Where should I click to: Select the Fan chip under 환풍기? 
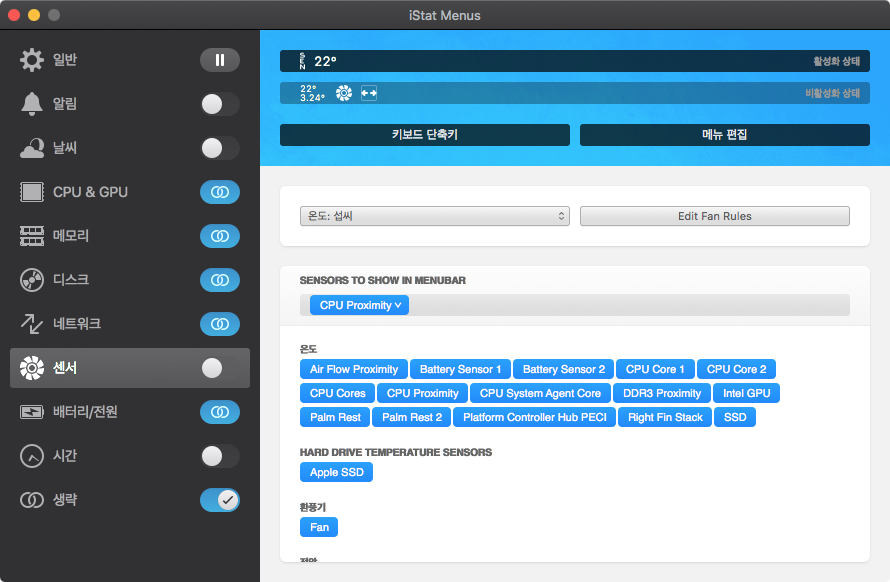point(319,527)
